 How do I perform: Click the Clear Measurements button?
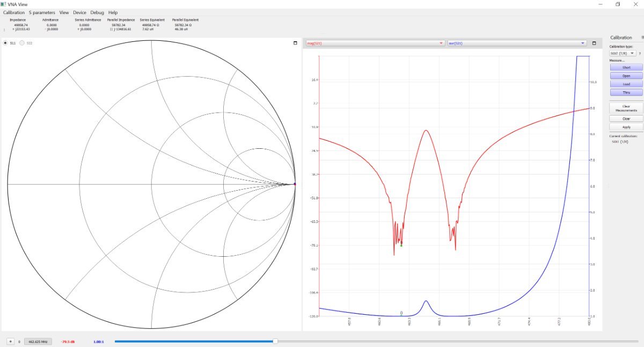[626, 109]
